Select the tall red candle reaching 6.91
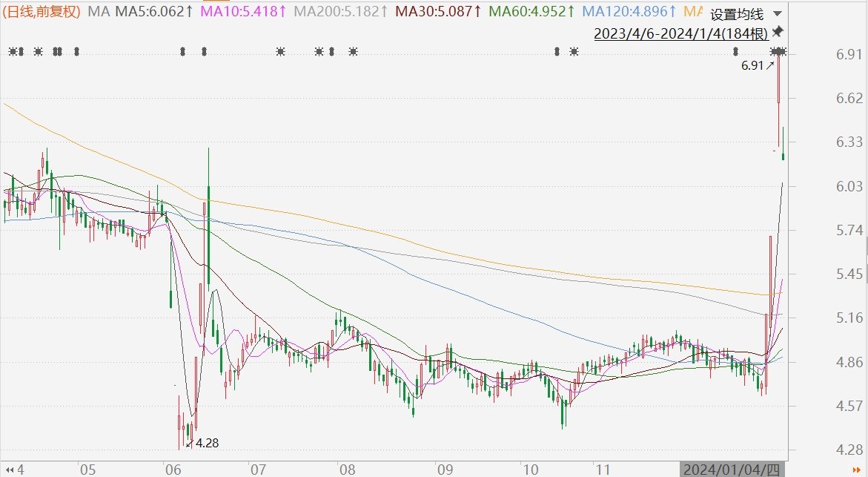The height and width of the screenshot is (477, 868). (779, 99)
